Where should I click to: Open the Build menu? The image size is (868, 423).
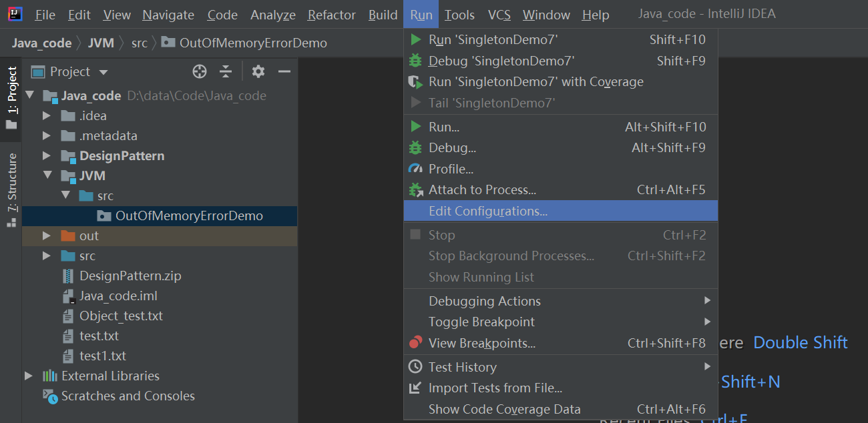pos(383,14)
